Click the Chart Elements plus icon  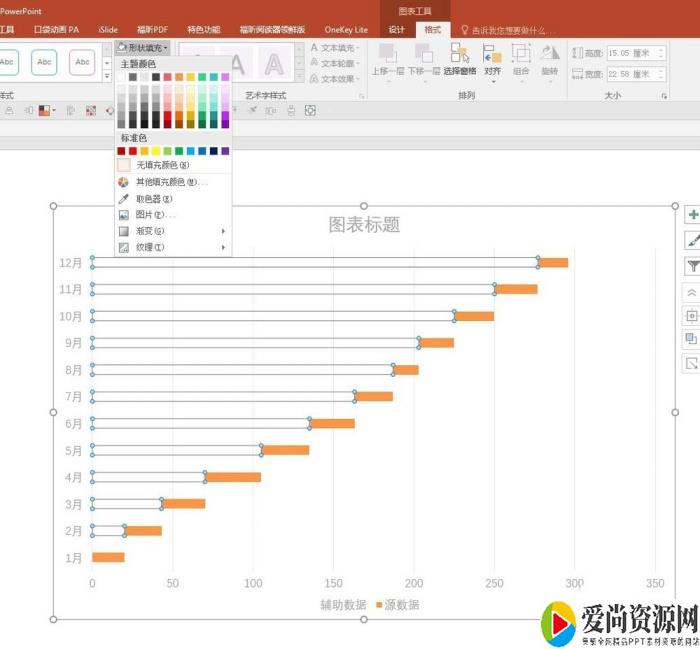pos(692,215)
